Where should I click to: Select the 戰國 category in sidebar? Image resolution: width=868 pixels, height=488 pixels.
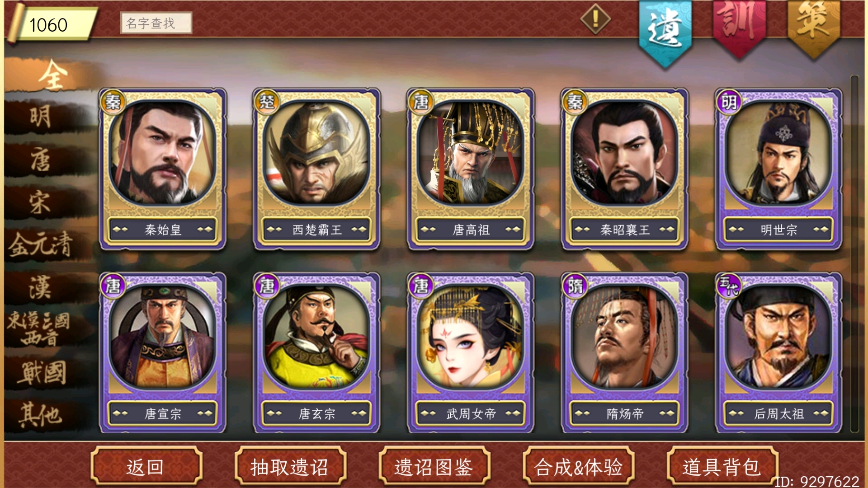42,372
